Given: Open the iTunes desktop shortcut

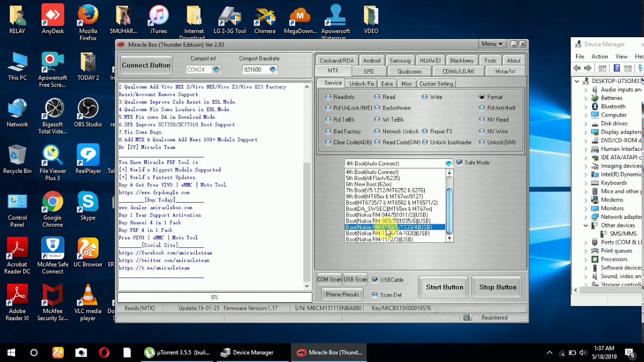Looking at the screenshot, I should pyautogui.click(x=158, y=20).
